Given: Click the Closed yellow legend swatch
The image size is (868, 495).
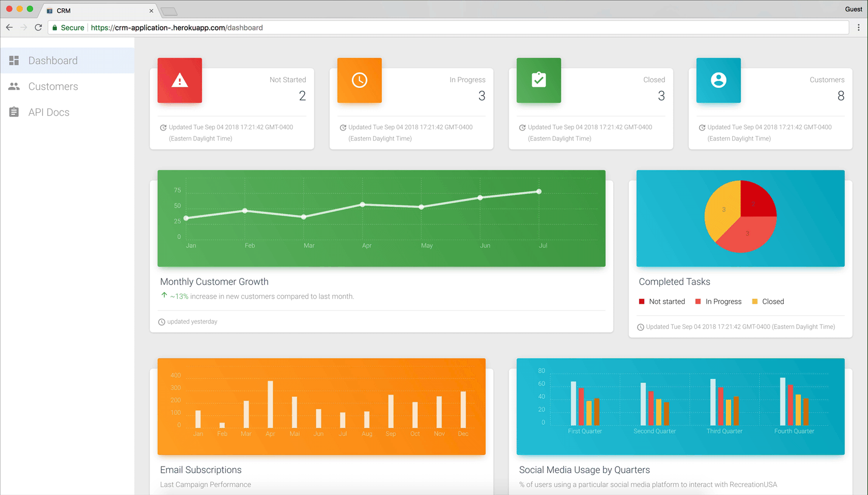Looking at the screenshot, I should [755, 301].
